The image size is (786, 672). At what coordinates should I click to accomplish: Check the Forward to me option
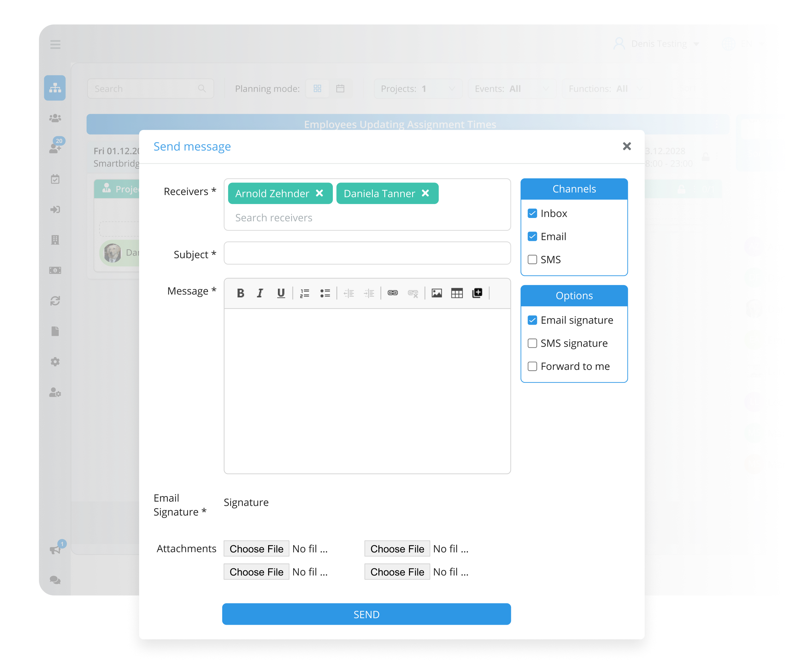[532, 367]
